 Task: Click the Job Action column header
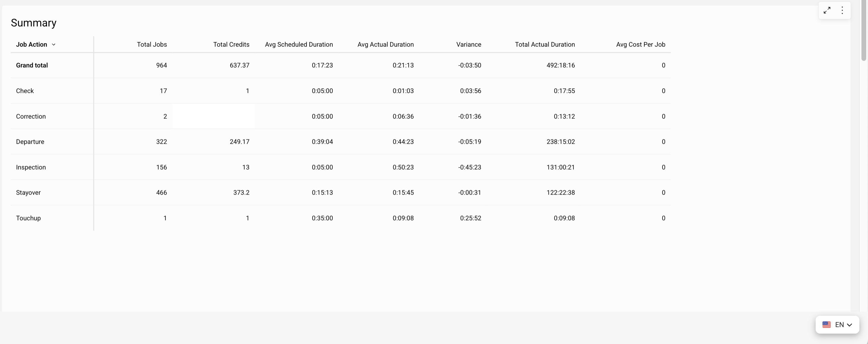pyautogui.click(x=32, y=45)
